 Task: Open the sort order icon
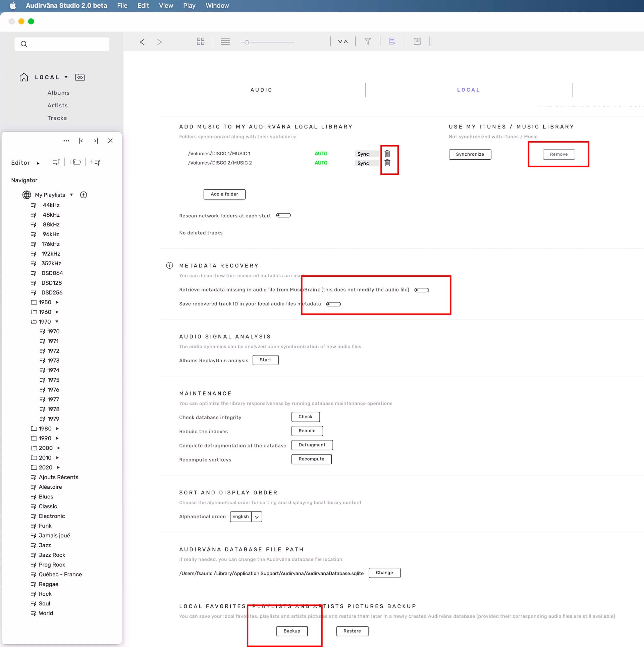coord(343,42)
